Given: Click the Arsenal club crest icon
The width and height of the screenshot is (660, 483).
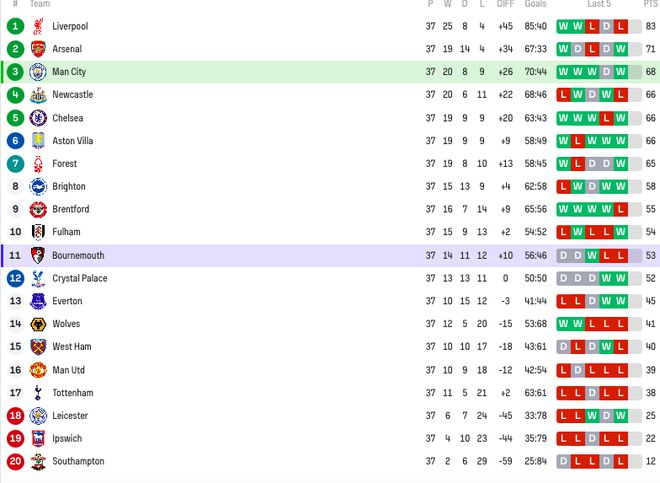Looking at the screenshot, I should (38, 49).
